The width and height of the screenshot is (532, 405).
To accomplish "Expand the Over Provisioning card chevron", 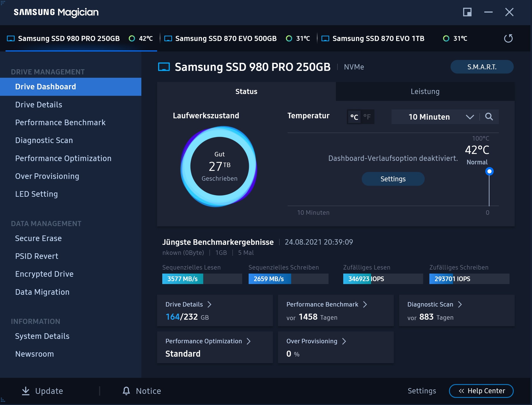I will (x=344, y=341).
